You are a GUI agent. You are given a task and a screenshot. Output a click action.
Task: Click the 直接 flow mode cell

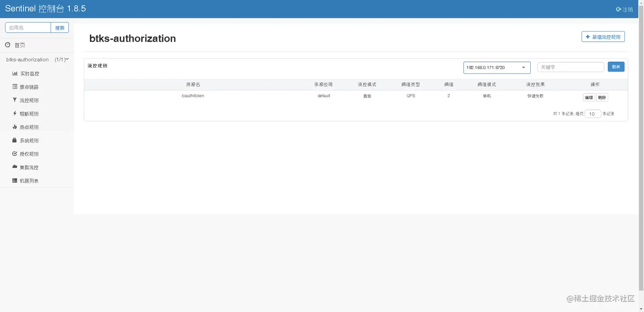pos(367,96)
